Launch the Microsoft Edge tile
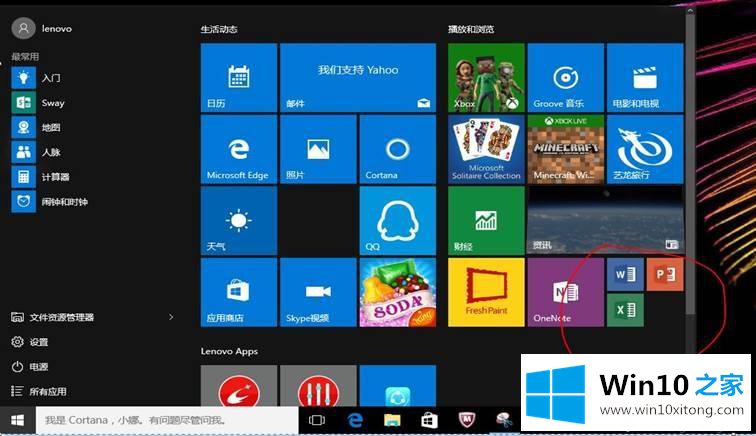 click(239, 149)
